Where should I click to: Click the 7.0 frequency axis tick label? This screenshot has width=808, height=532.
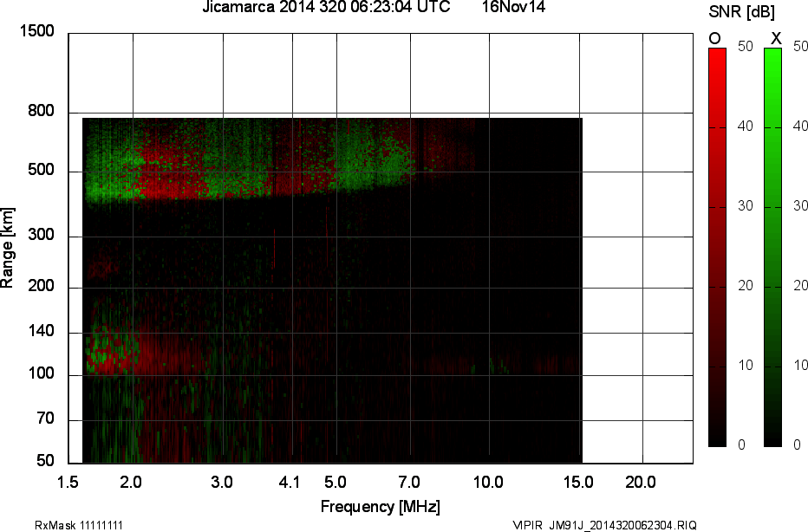pos(408,483)
